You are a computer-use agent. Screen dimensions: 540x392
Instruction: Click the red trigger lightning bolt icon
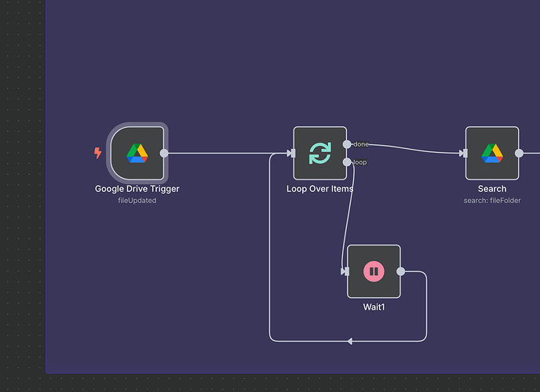[98, 153]
